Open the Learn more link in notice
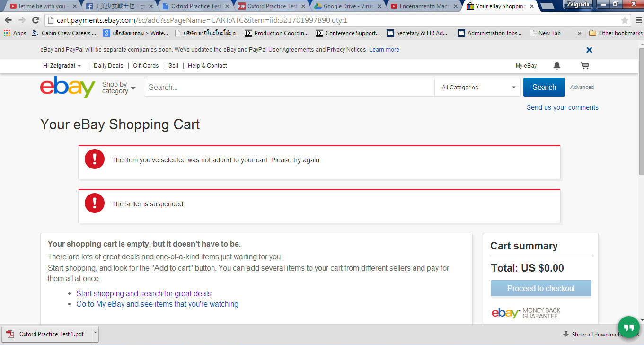The image size is (644, 345). tap(384, 50)
